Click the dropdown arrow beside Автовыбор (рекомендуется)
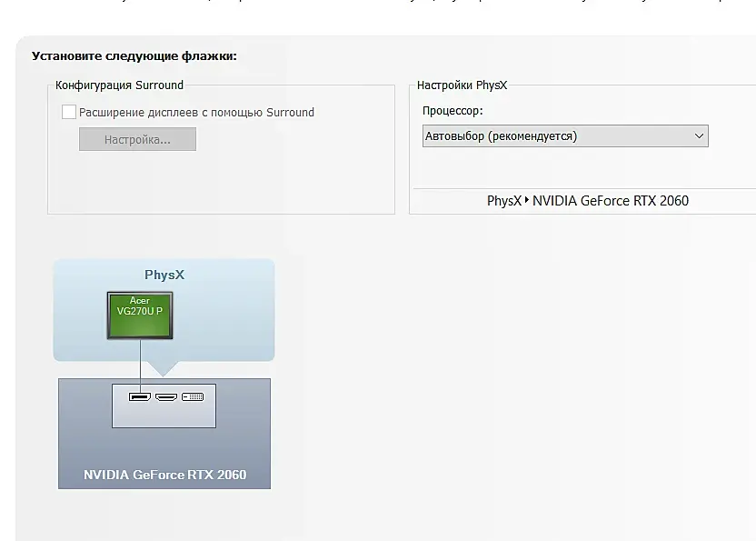The height and width of the screenshot is (541, 756). [x=699, y=136]
